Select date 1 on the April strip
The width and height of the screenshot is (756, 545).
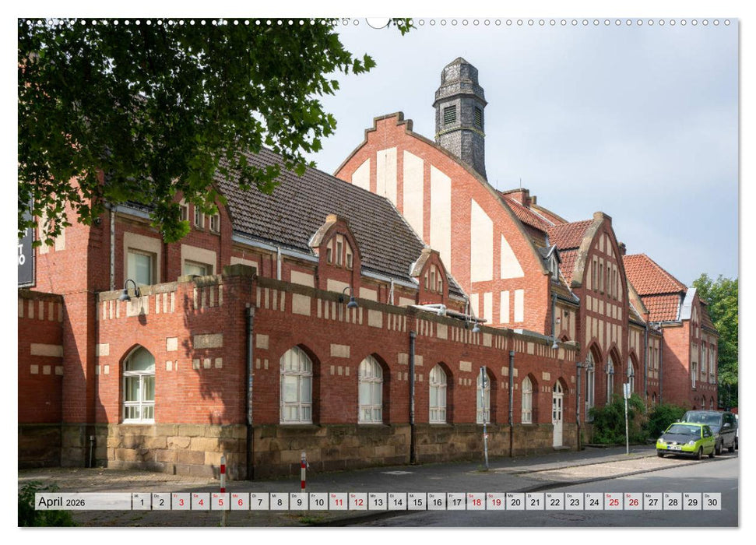pos(141,505)
